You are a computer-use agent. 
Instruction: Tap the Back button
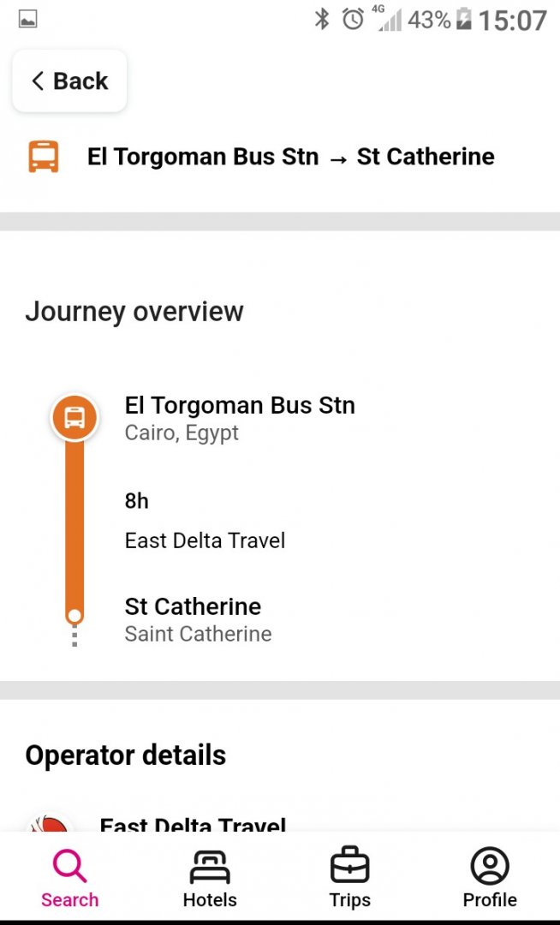pos(69,81)
